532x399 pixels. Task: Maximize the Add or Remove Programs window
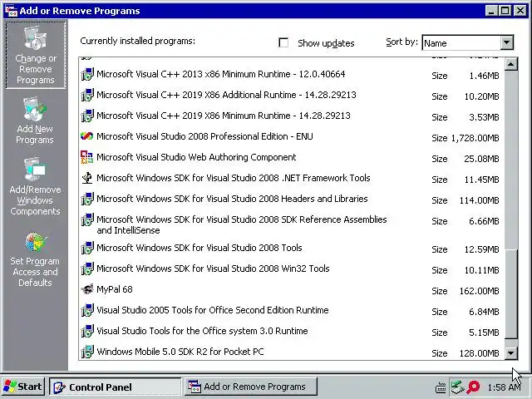pyautogui.click(x=505, y=11)
